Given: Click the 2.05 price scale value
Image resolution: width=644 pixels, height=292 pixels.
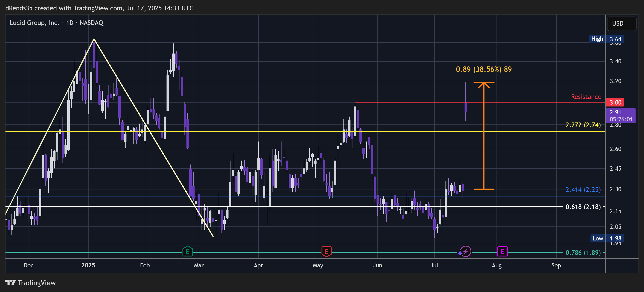Looking at the screenshot, I should pyautogui.click(x=615, y=227).
